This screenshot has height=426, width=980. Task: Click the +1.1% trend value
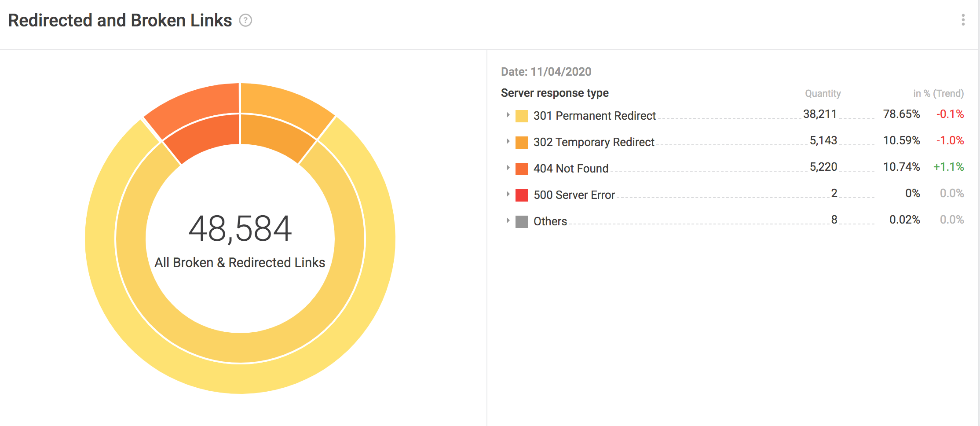click(x=949, y=167)
